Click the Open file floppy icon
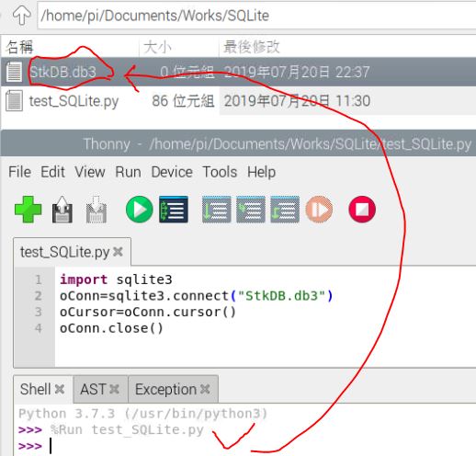Screen dimensions: 476x456 point(62,210)
